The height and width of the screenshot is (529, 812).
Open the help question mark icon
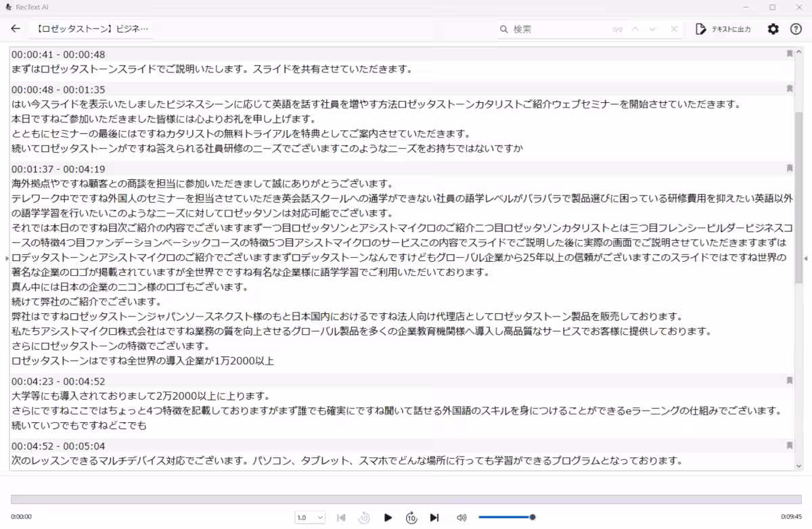tap(796, 29)
